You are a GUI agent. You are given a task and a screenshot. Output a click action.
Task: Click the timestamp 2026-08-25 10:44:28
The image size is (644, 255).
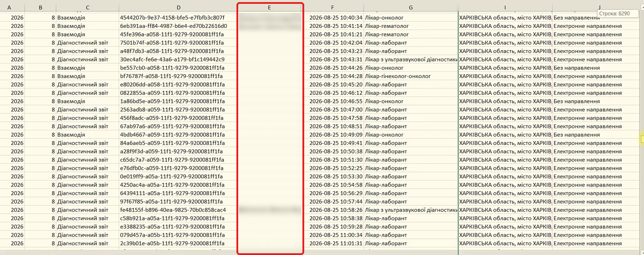[336, 76]
